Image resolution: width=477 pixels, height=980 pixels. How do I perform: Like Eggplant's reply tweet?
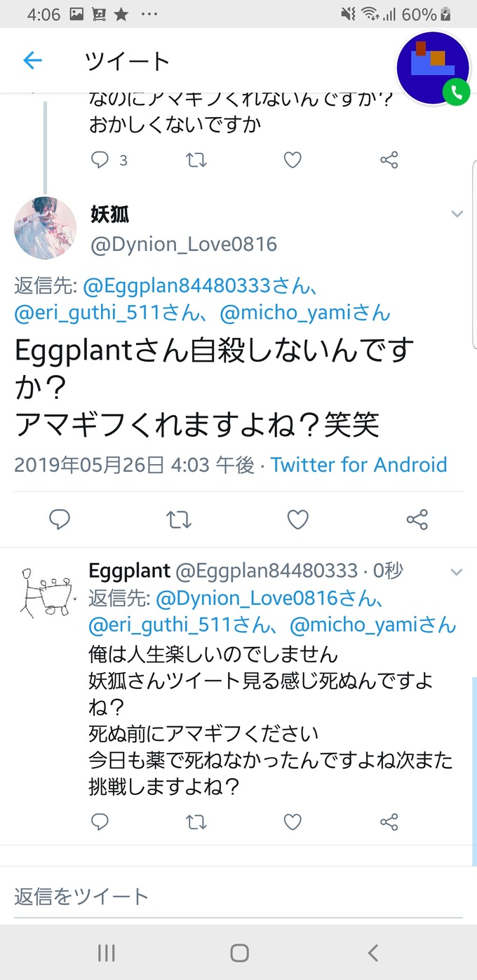tap(293, 822)
